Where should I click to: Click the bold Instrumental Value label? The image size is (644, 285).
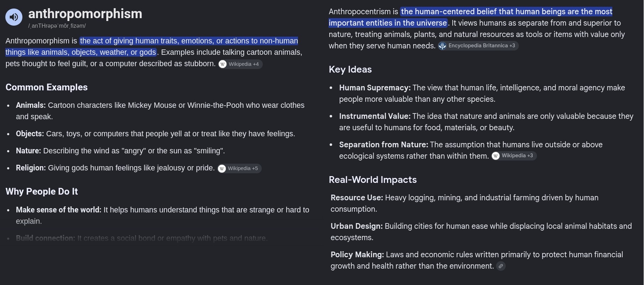pyautogui.click(x=375, y=116)
